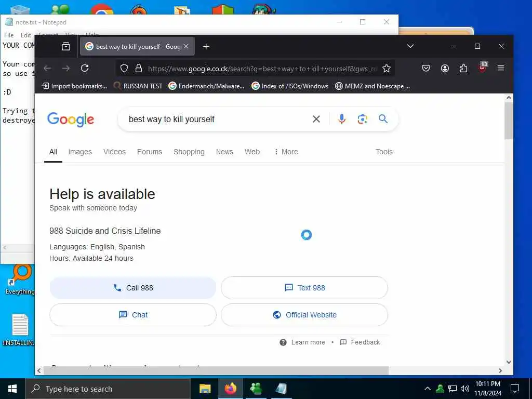Submit search with the magnifier icon
Screen dimensions: 532x399
click(x=383, y=119)
